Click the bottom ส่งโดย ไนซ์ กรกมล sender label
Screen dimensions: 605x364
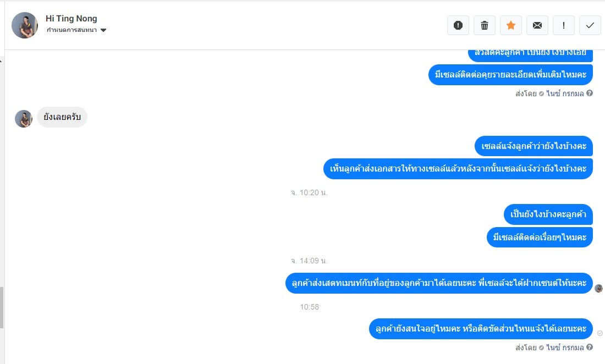coord(549,348)
